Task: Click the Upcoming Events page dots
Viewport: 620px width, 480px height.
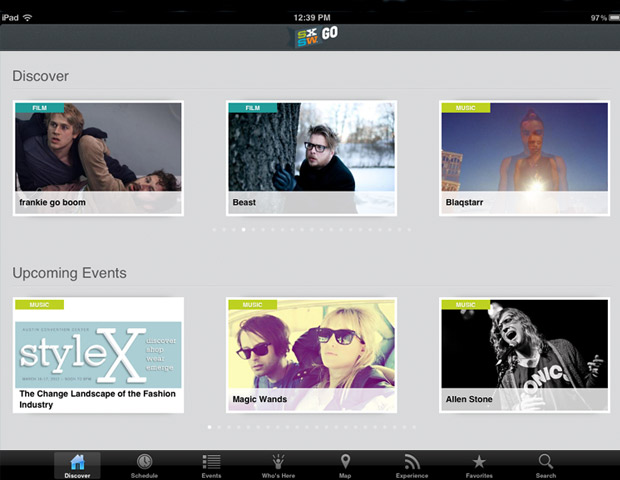Action: [310, 427]
